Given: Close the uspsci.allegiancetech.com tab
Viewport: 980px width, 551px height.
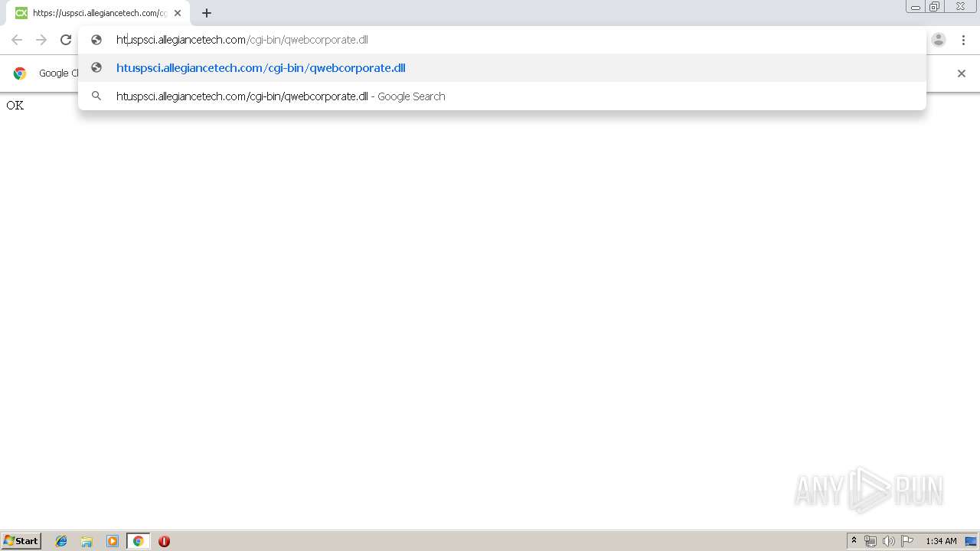Looking at the screenshot, I should click(x=178, y=13).
